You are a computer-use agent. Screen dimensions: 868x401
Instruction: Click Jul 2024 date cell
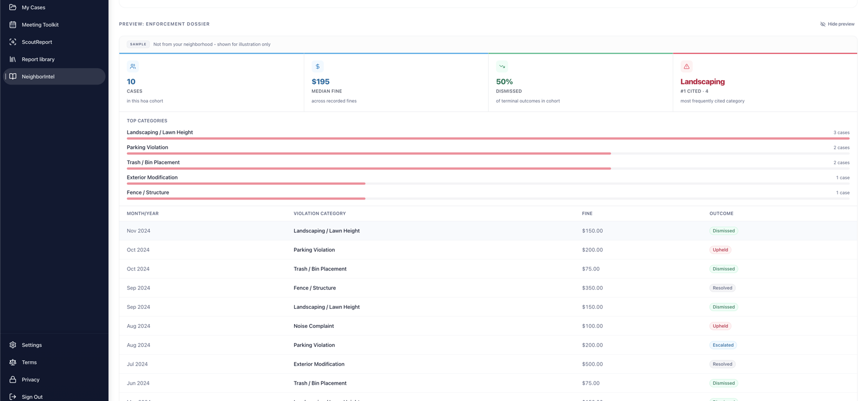pyautogui.click(x=137, y=364)
